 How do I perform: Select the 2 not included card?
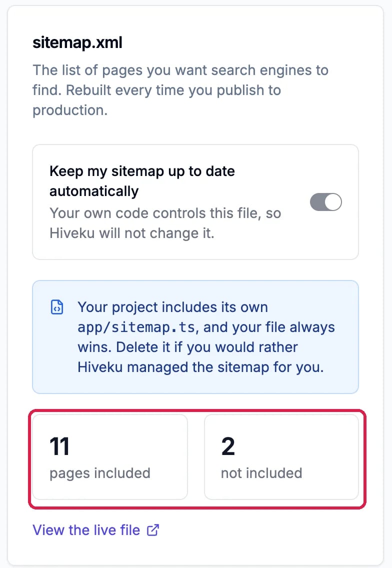(x=281, y=457)
